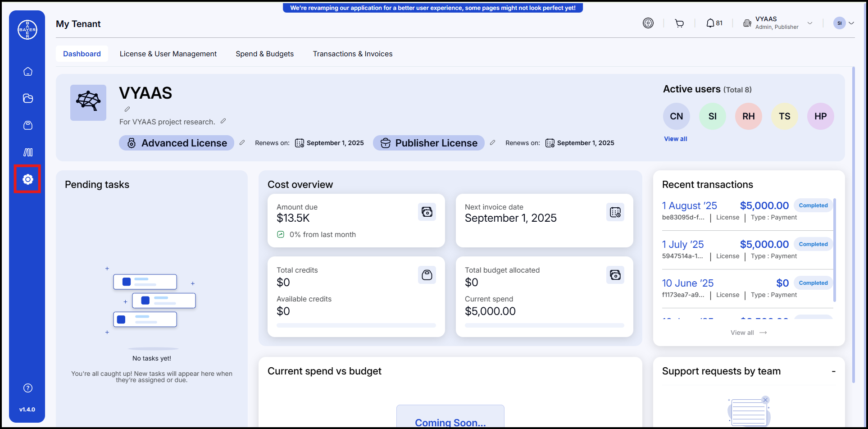Click the f1173ea7-a9... transaction ID
Screen dimensions: 868x429
pyautogui.click(x=683, y=295)
